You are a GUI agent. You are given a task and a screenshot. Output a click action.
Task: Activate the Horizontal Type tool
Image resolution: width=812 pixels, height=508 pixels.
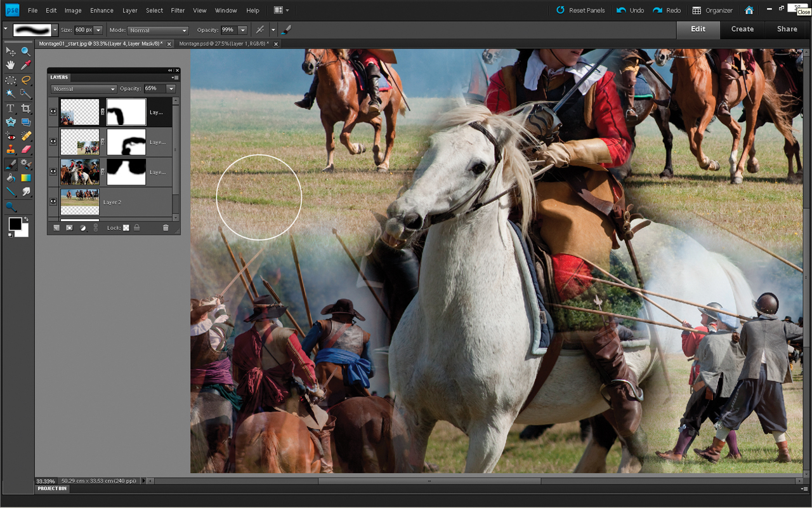click(11, 109)
